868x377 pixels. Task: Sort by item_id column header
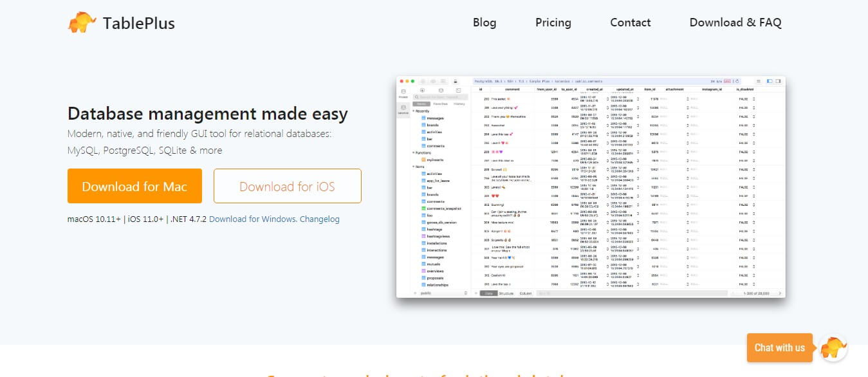pyautogui.click(x=650, y=89)
